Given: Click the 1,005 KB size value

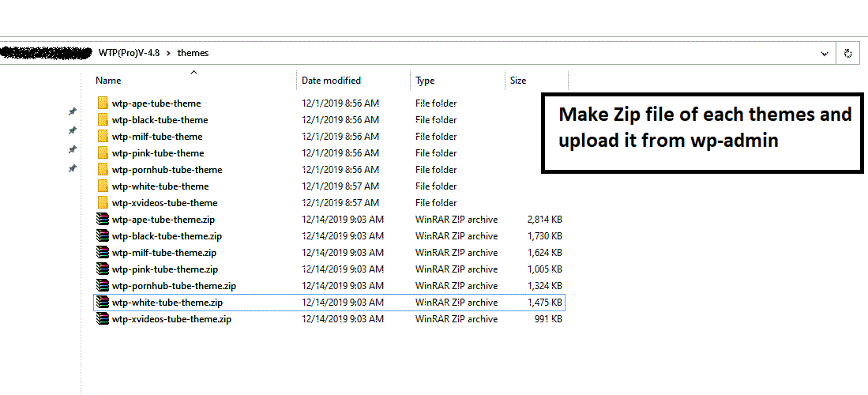Looking at the screenshot, I should [x=545, y=269].
